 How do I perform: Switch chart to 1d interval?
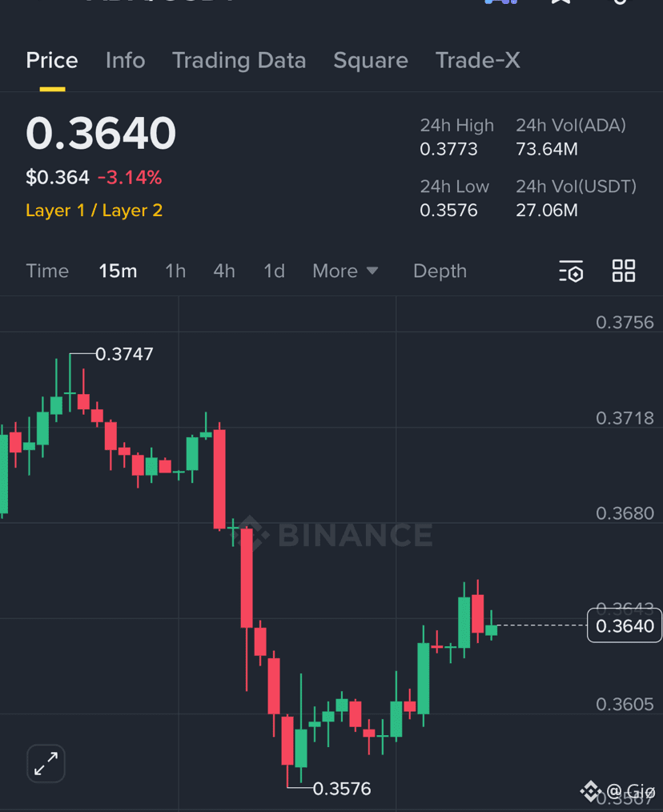(275, 271)
